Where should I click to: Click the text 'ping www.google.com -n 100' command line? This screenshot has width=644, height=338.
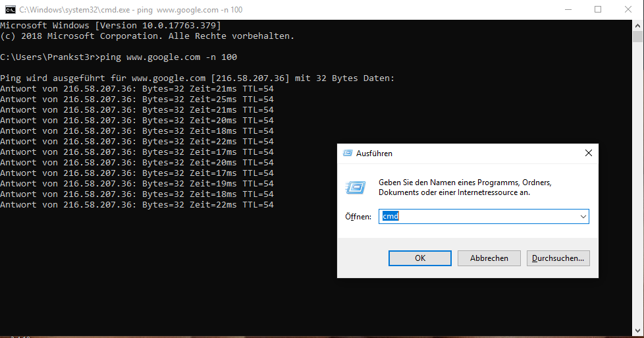coord(169,57)
